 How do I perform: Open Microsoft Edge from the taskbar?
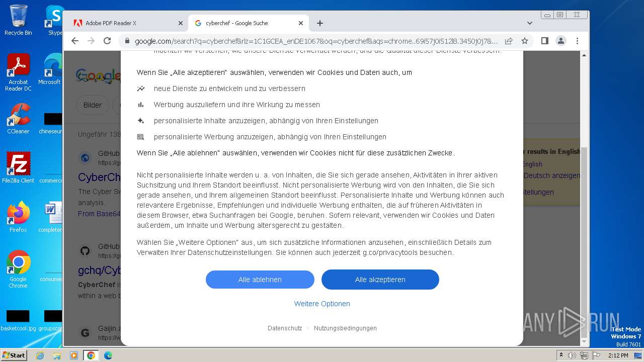tap(108, 355)
